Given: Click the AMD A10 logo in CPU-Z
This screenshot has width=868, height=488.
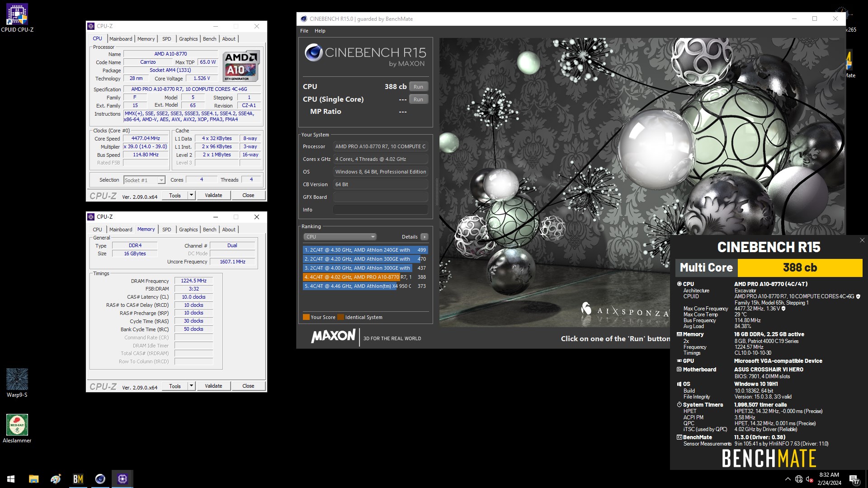Looking at the screenshot, I should (x=241, y=66).
